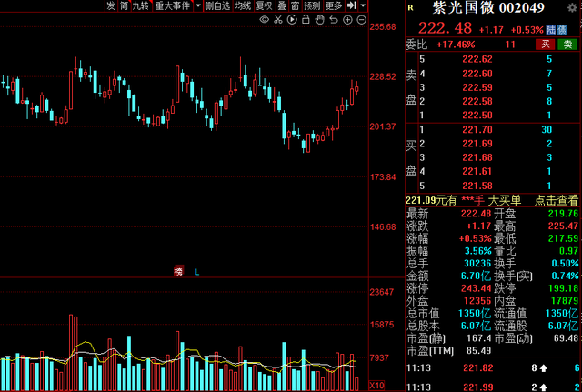Click sell level 4 price 222.60
Screen dimensions: 582x392
pyautogui.click(x=477, y=74)
